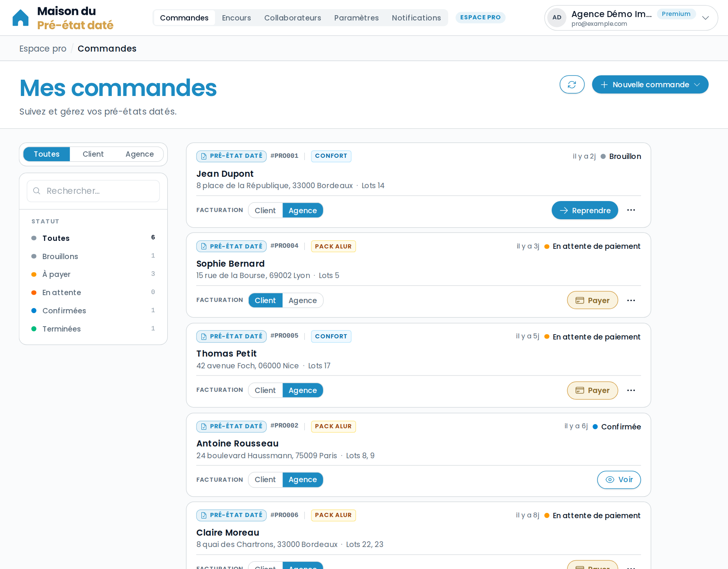The height and width of the screenshot is (569, 728).
Task: Click Commandes in the breadcrumb
Action: (107, 49)
